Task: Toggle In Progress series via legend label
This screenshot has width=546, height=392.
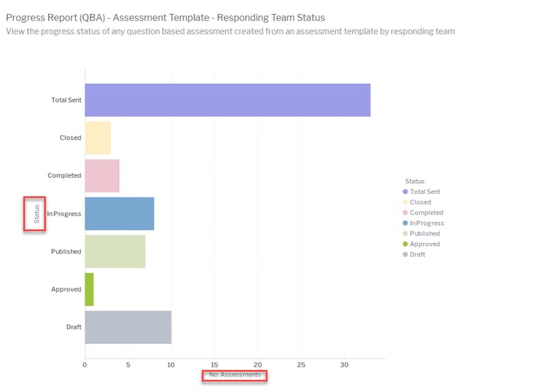Action: (426, 222)
